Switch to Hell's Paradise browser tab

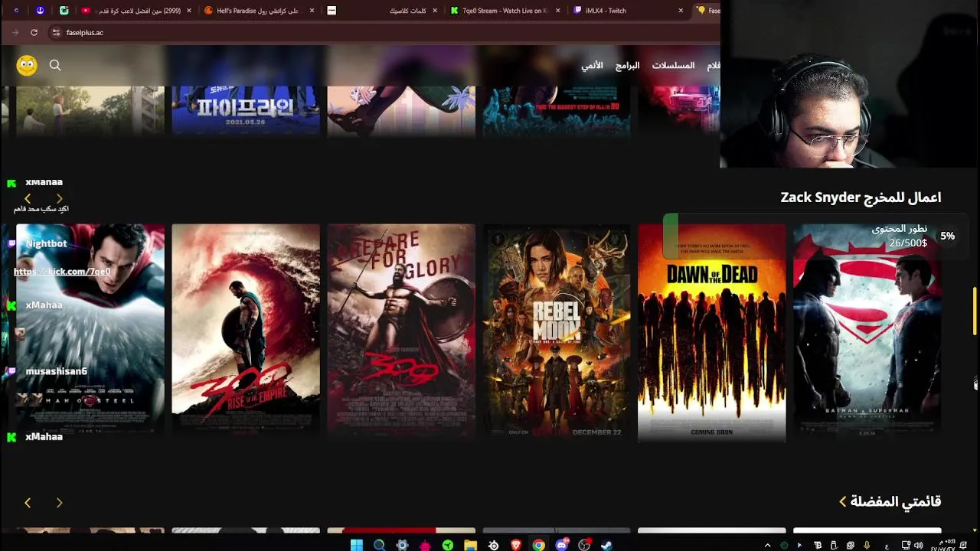[257, 11]
